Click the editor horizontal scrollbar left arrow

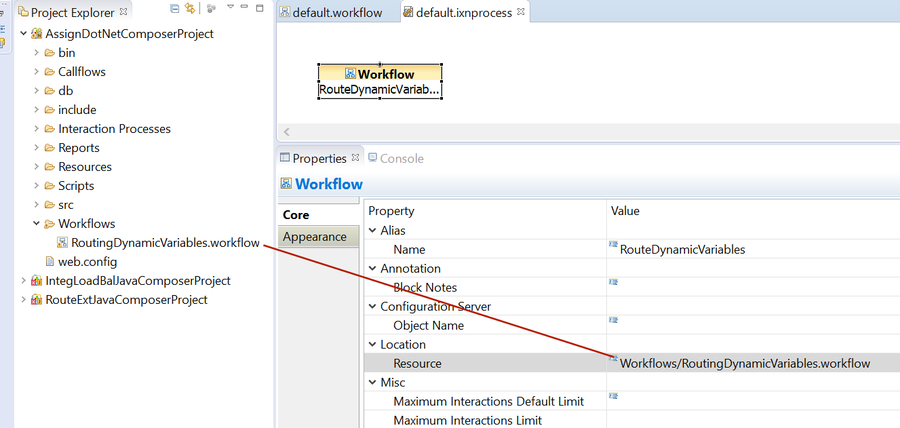click(x=286, y=132)
